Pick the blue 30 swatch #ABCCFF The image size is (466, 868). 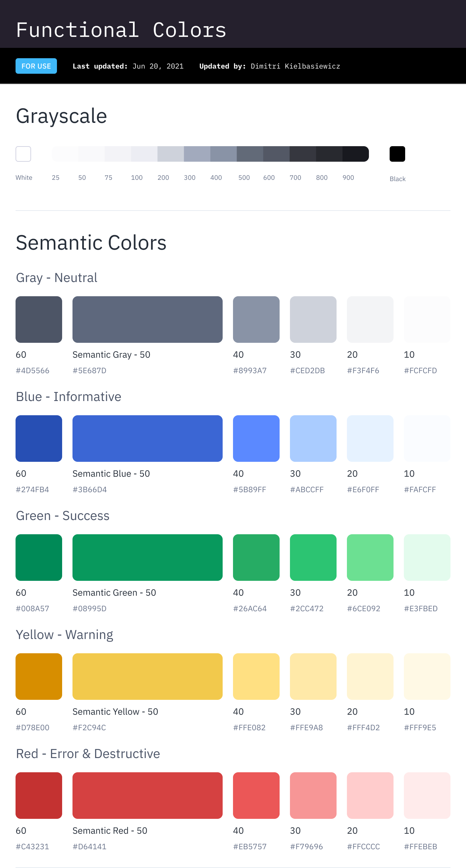[x=313, y=439]
